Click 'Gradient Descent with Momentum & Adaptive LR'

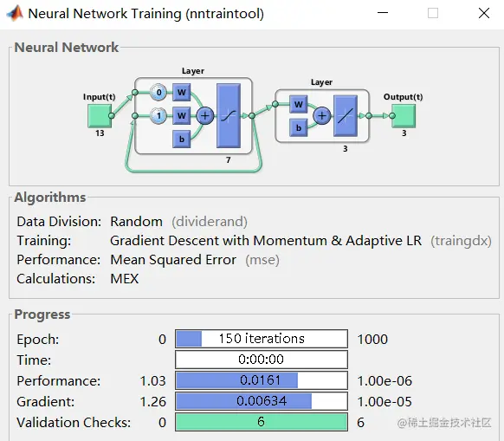pos(266,241)
